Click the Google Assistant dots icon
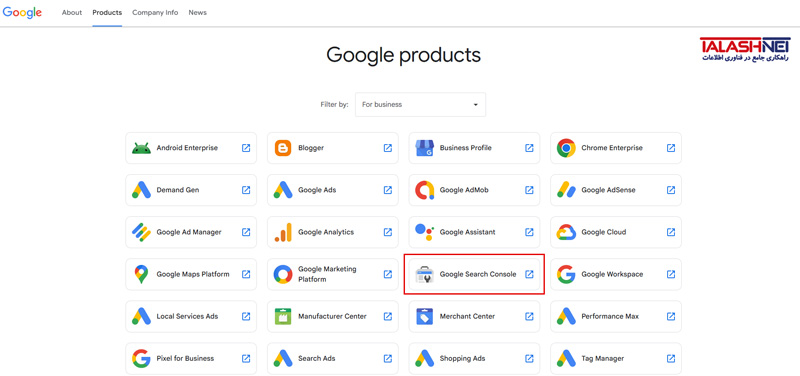This screenshot has width=800, height=376. click(x=424, y=232)
